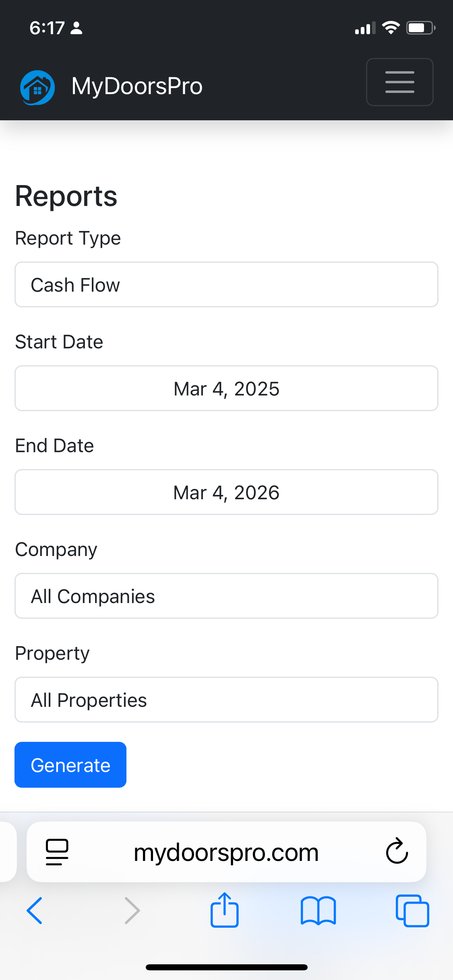Tap the clock in status bar
This screenshot has width=453, height=980.
pyautogui.click(x=47, y=28)
